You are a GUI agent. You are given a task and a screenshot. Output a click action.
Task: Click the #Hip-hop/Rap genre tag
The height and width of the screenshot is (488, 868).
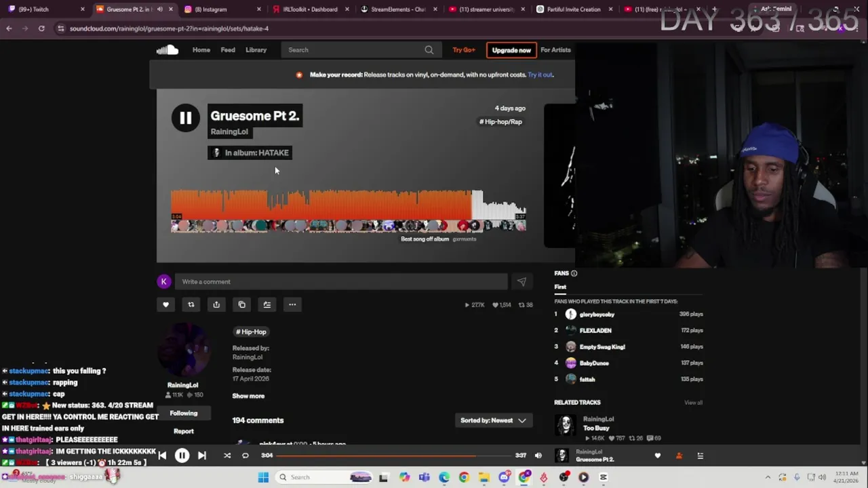(x=500, y=122)
